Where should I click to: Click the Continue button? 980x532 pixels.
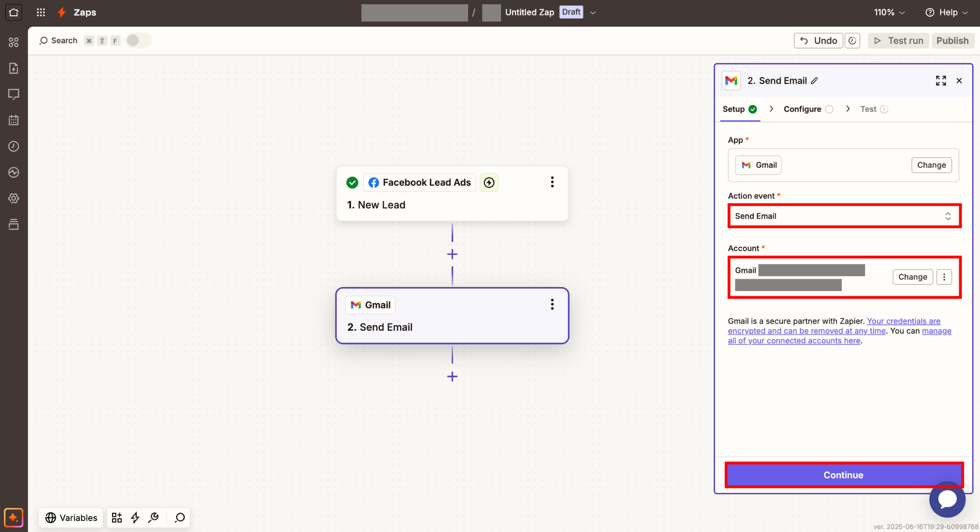pyautogui.click(x=844, y=475)
